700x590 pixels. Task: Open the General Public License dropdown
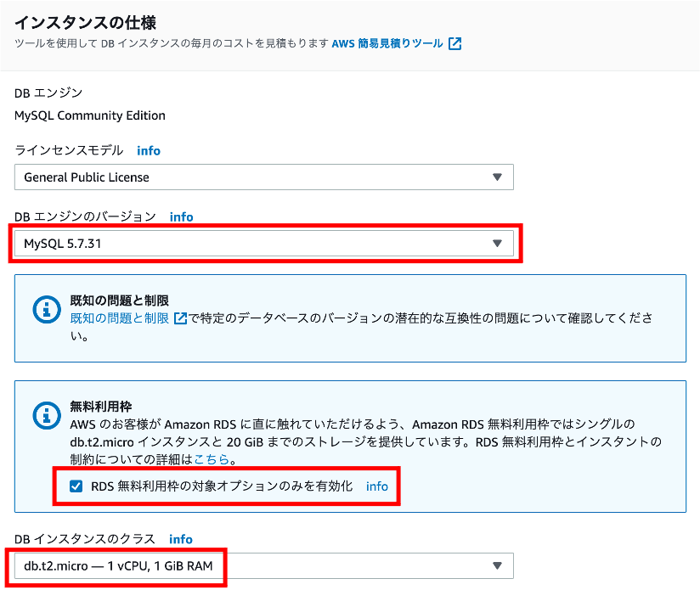tap(264, 177)
